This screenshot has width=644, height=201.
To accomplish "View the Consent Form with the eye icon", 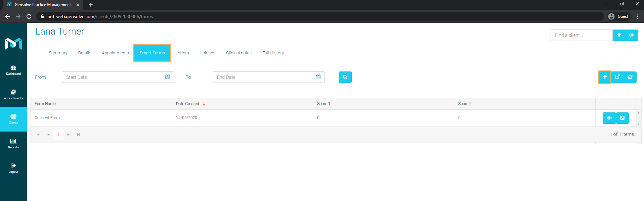I will [x=609, y=118].
